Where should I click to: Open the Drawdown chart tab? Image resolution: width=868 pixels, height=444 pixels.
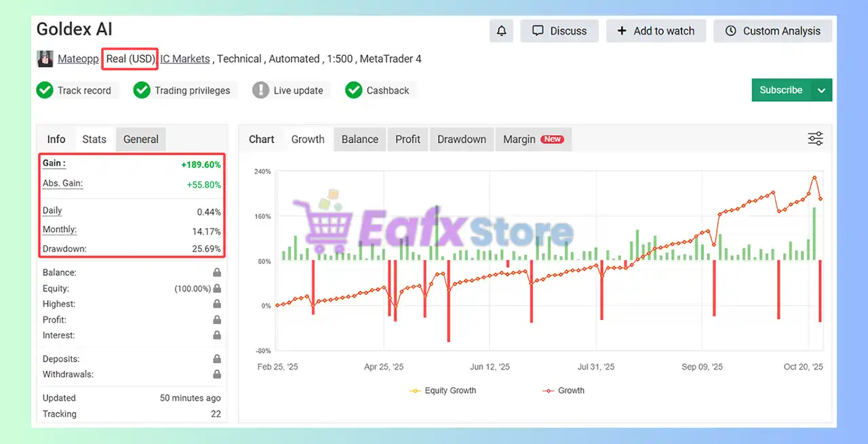pos(461,139)
